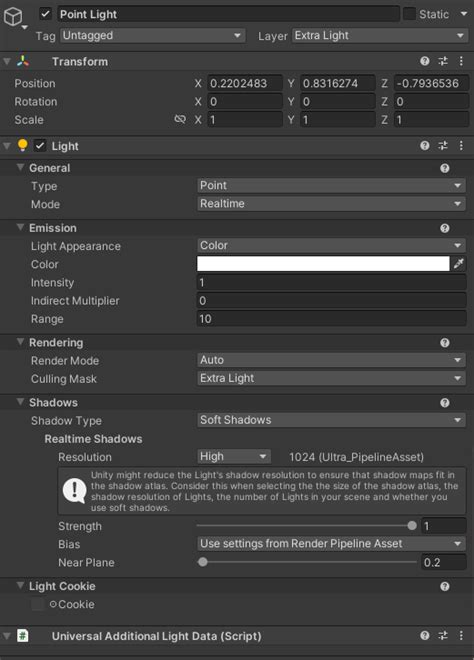Image resolution: width=474 pixels, height=660 pixels.
Task: Click the Position X field
Action: point(244,83)
